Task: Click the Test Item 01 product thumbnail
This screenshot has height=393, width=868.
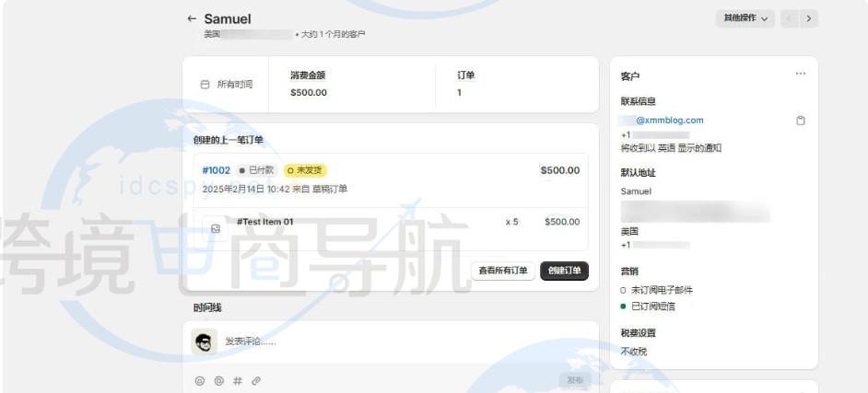Action: [215, 227]
